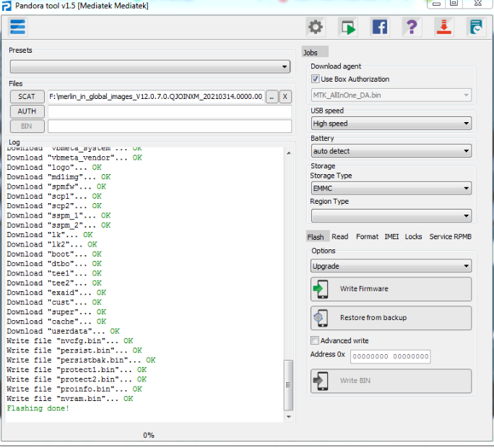Click the Download "boot" log line
The image size is (494, 448).
[x=54, y=254]
